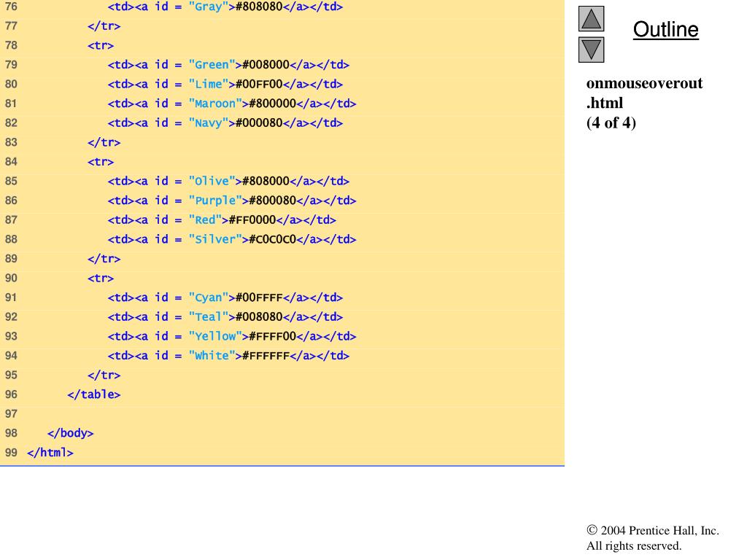This screenshot has width=747, height=560.
Task: Click line number 99
Action: pos(11,453)
